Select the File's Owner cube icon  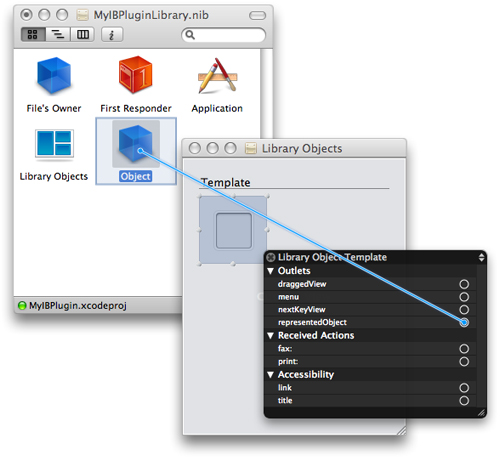coord(54,76)
